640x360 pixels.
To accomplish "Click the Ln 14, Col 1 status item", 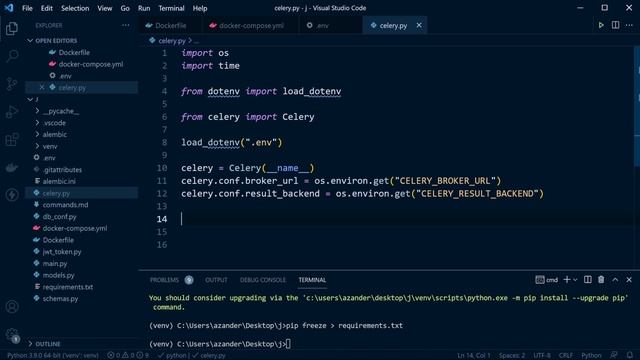I will click(473, 356).
